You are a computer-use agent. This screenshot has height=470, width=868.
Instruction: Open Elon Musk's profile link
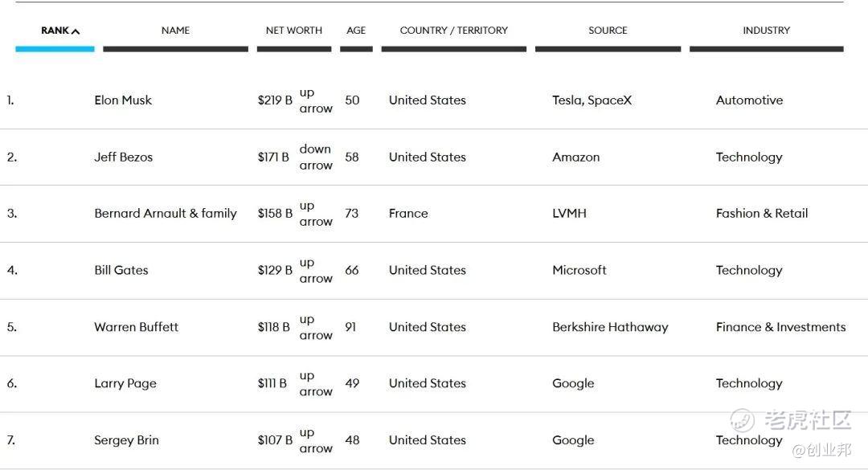(x=123, y=100)
